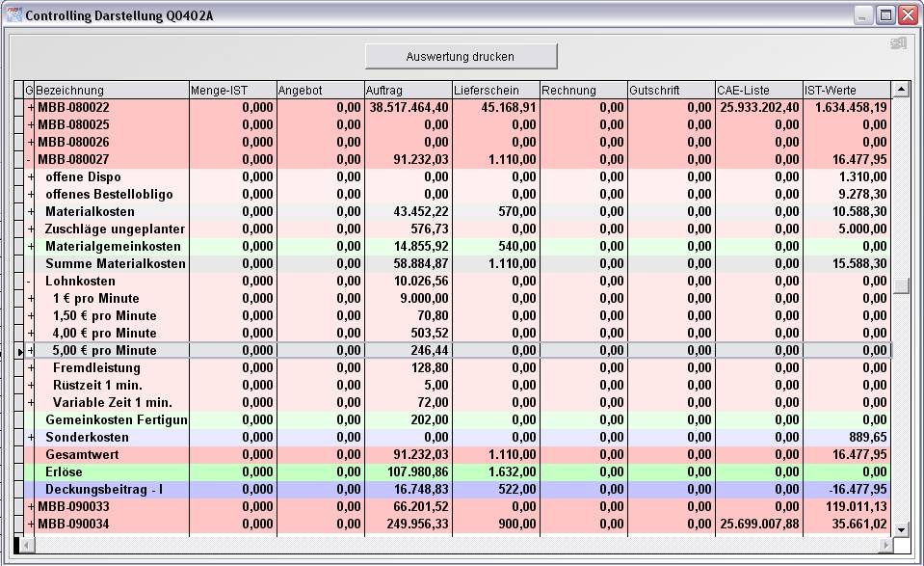Click the Auswertung drucken button
The height and width of the screenshot is (566, 924).
click(461, 56)
